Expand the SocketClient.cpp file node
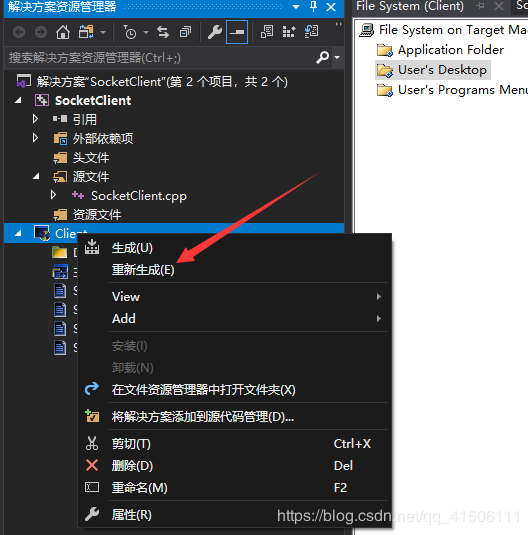This screenshot has width=528, height=535. coord(53,195)
